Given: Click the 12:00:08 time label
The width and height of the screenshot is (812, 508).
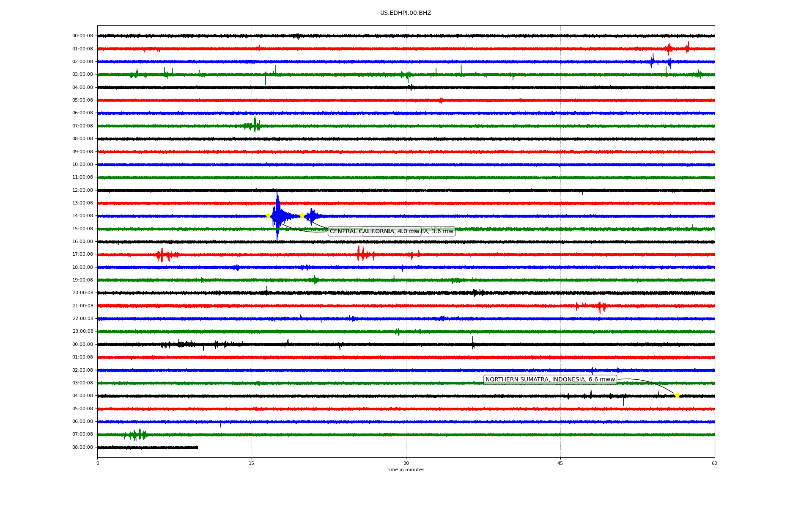Looking at the screenshot, I should point(82,190).
